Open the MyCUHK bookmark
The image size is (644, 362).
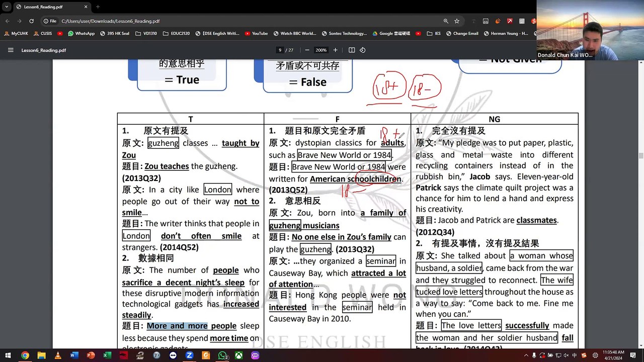click(17, 33)
